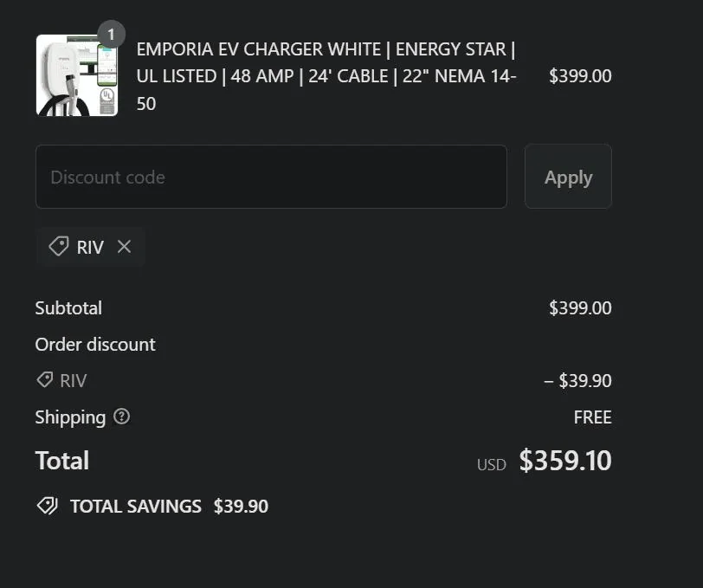Focus the Discount code field
The height and width of the screenshot is (588, 703).
[270, 177]
